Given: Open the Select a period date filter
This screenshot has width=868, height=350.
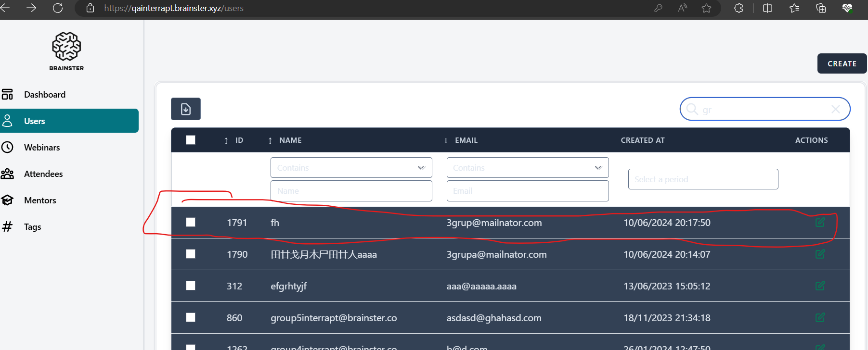Looking at the screenshot, I should (x=702, y=179).
